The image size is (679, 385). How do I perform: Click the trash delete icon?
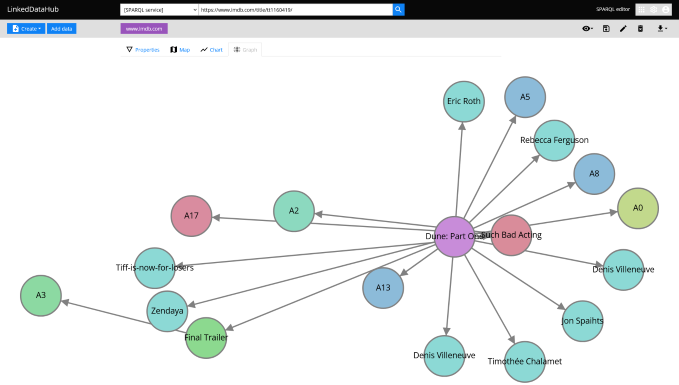click(640, 29)
